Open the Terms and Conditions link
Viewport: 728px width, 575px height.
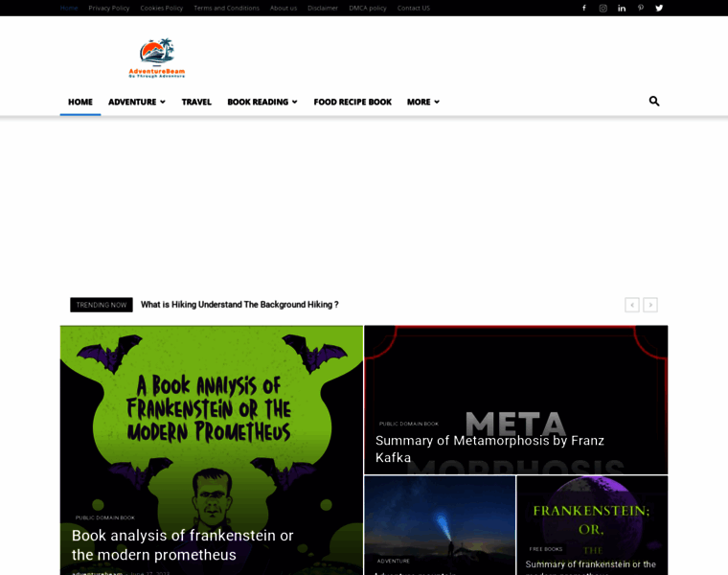click(x=227, y=8)
